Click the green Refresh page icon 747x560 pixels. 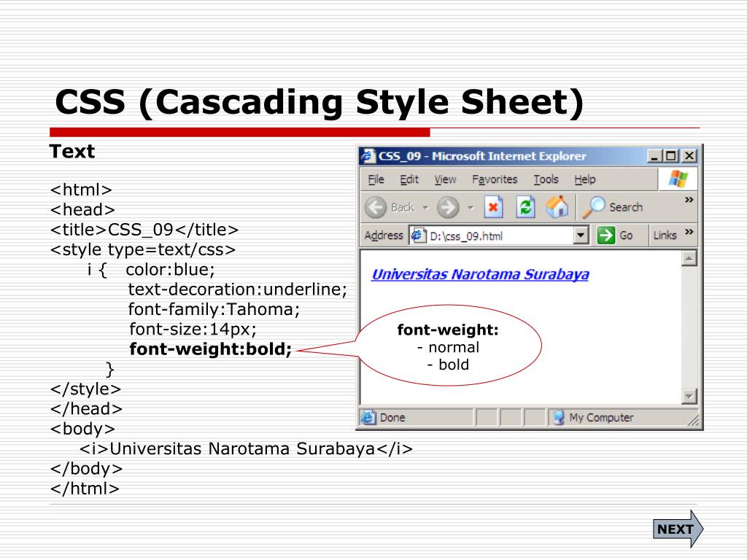click(525, 207)
